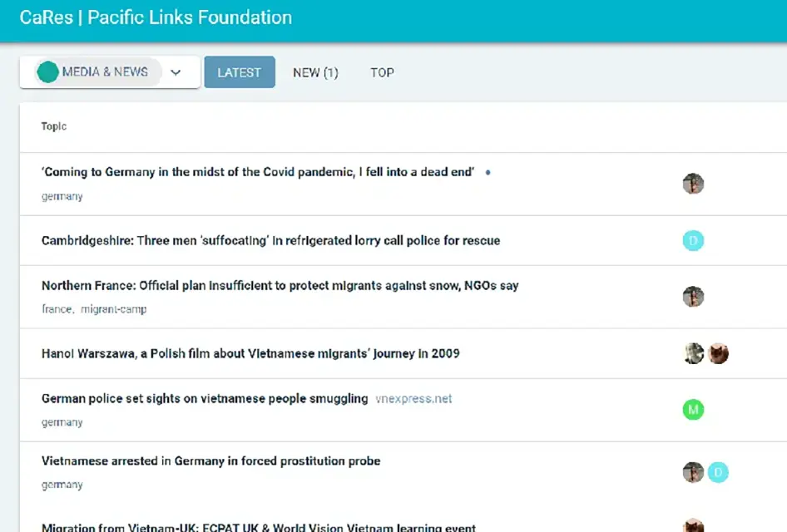This screenshot has height=532, width=787.
Task: Click the 'D' avatar on Vietnamese arrested topic row
Action: click(x=718, y=472)
